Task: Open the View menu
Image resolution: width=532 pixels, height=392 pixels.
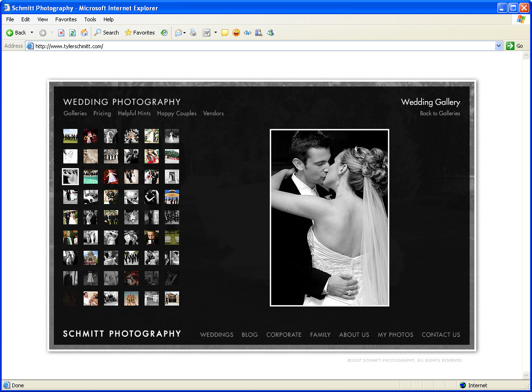Action: click(x=43, y=19)
